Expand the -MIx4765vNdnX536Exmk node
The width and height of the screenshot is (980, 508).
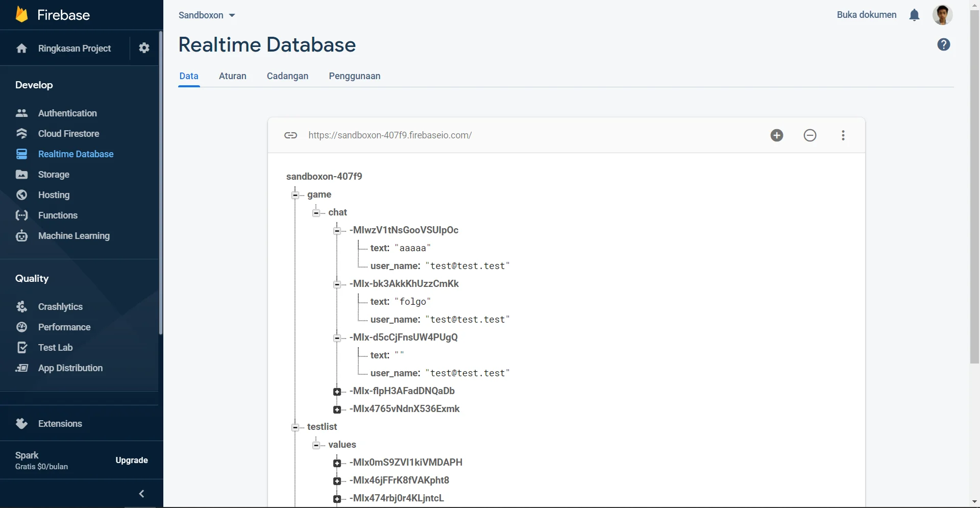tap(337, 409)
